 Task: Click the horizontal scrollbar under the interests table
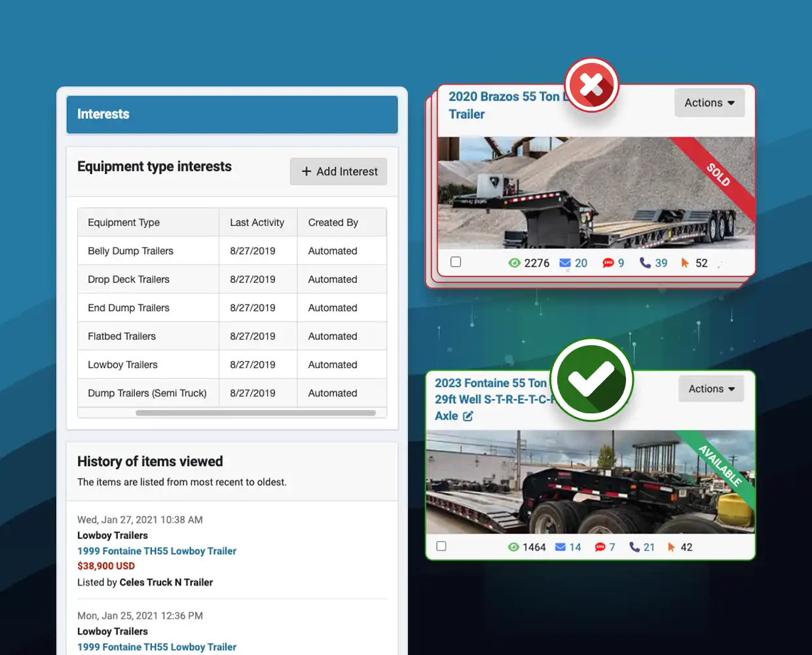pyautogui.click(x=255, y=413)
